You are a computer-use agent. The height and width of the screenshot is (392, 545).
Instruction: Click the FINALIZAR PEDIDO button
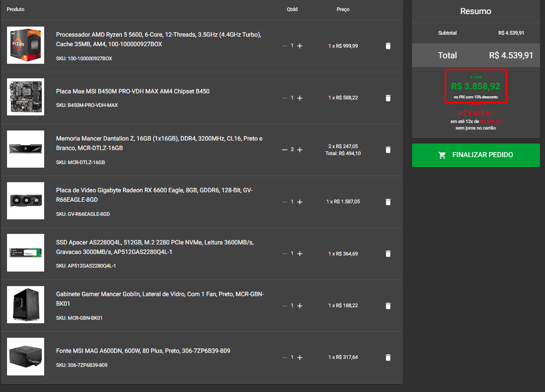[x=476, y=155]
